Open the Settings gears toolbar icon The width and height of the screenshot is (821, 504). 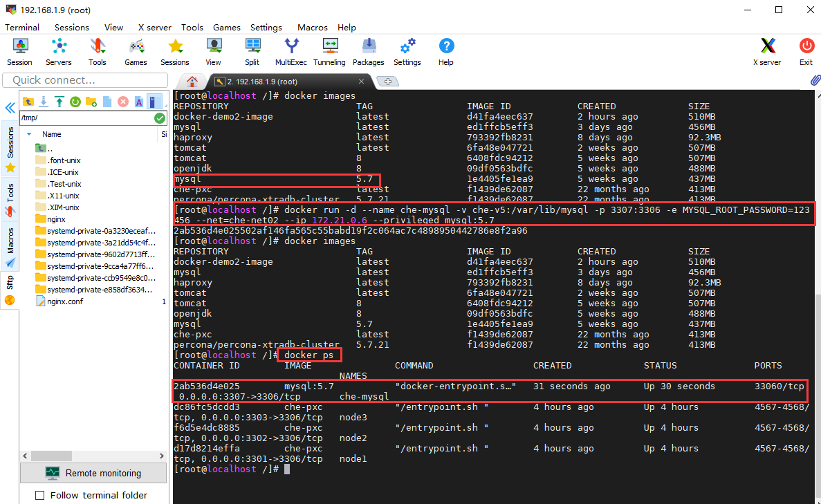[407, 52]
